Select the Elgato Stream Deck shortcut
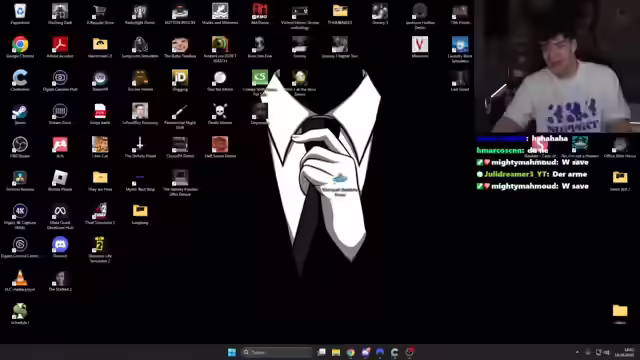 coord(60,111)
